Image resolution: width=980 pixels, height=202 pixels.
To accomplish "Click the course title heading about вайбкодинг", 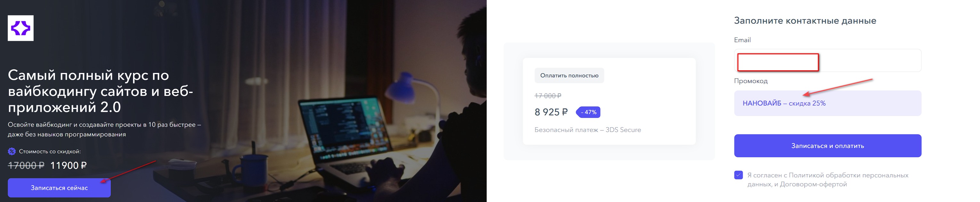I will 101,91.
